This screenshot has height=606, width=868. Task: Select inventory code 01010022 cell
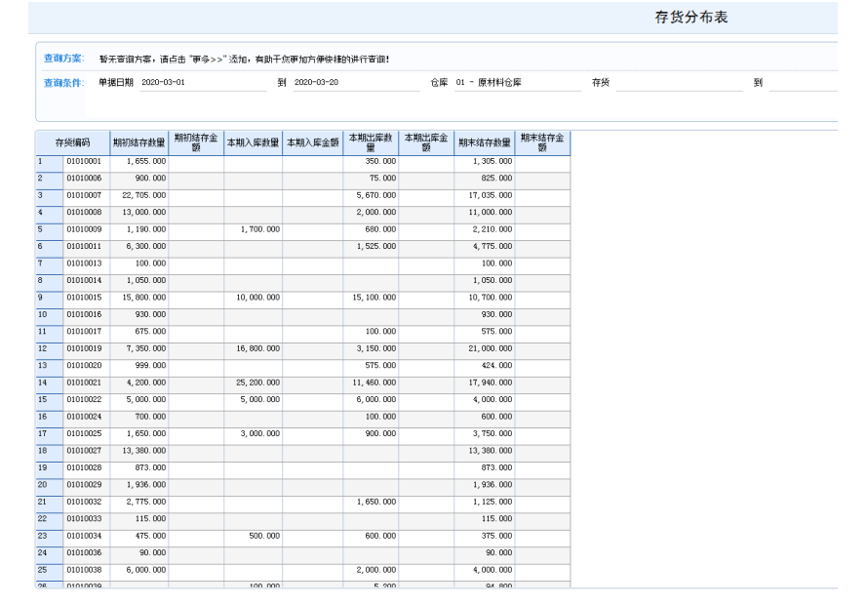(87, 400)
